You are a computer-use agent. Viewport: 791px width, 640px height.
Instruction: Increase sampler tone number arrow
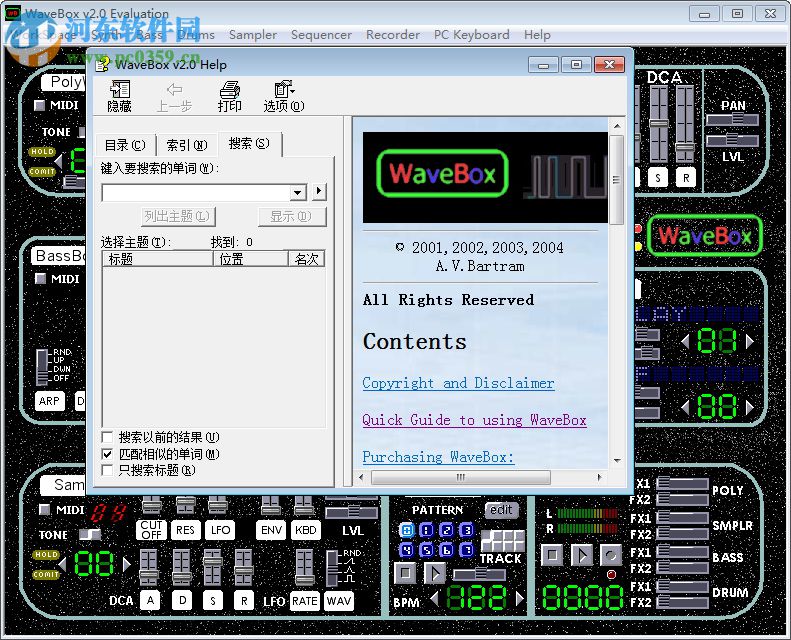[x=126, y=564]
